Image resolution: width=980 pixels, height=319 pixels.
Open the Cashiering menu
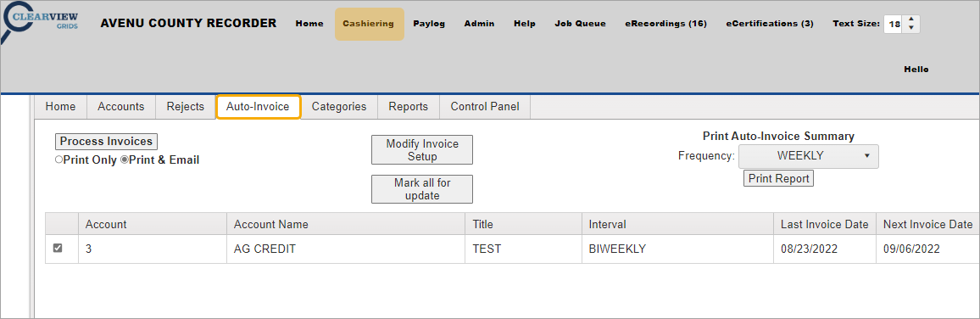click(x=369, y=24)
